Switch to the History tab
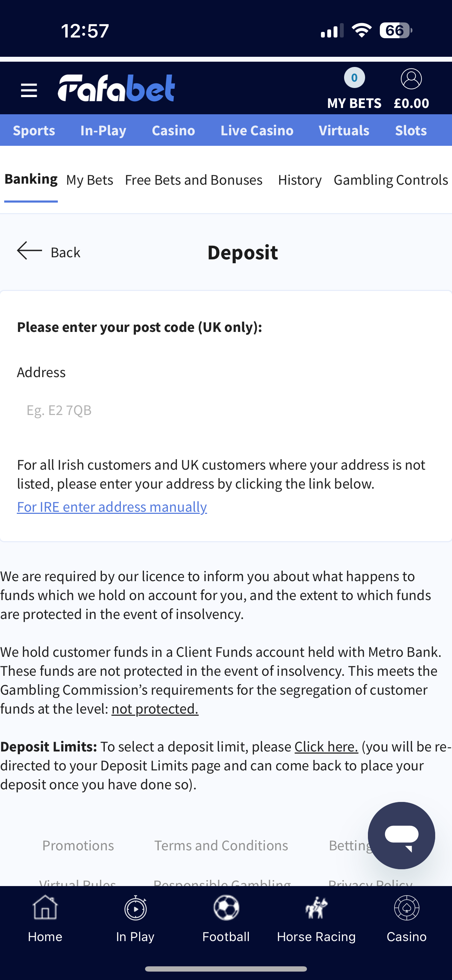Viewport: 452px width, 980px height. click(x=300, y=180)
